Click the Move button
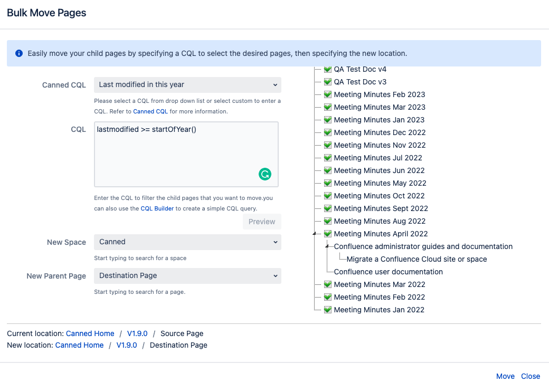Screen dimensions: 549x392 pos(505,376)
